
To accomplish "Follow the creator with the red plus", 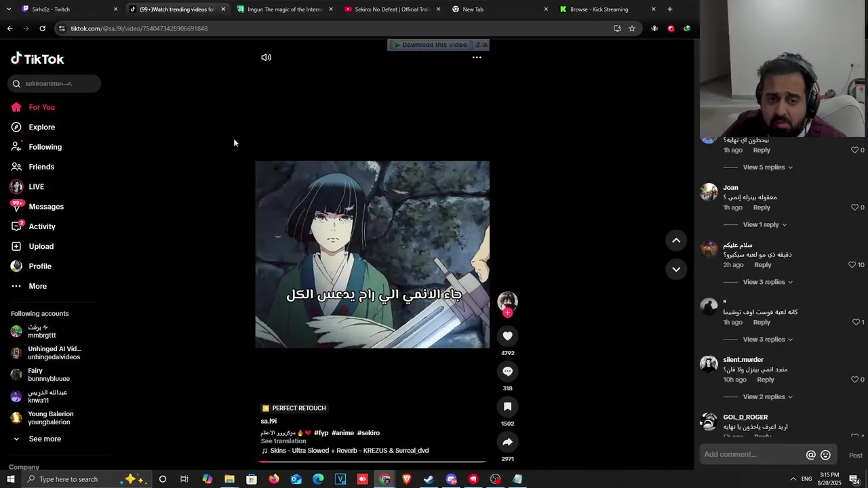I will click(x=507, y=313).
